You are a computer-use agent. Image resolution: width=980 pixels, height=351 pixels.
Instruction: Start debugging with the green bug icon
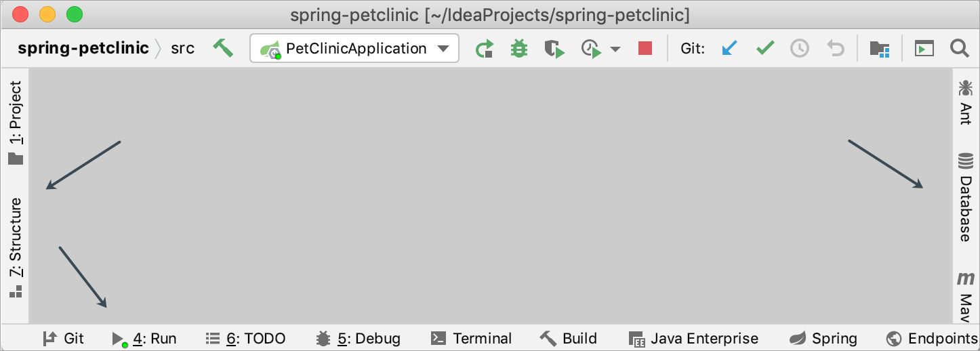[x=519, y=49]
